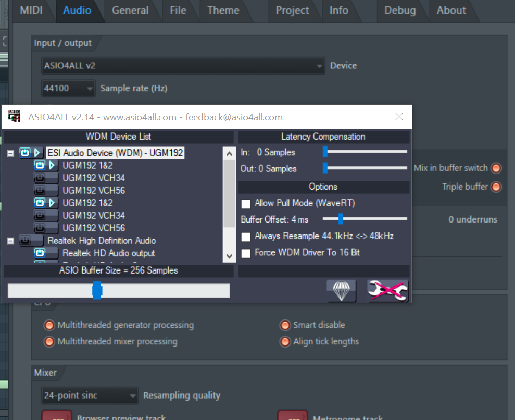Open the ASIO4ALL v2 device dropdown
This screenshot has height=420, width=515.
(183, 66)
